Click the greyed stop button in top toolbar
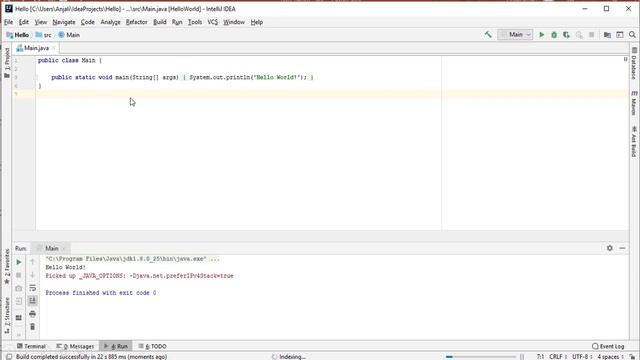 [x=591, y=35]
